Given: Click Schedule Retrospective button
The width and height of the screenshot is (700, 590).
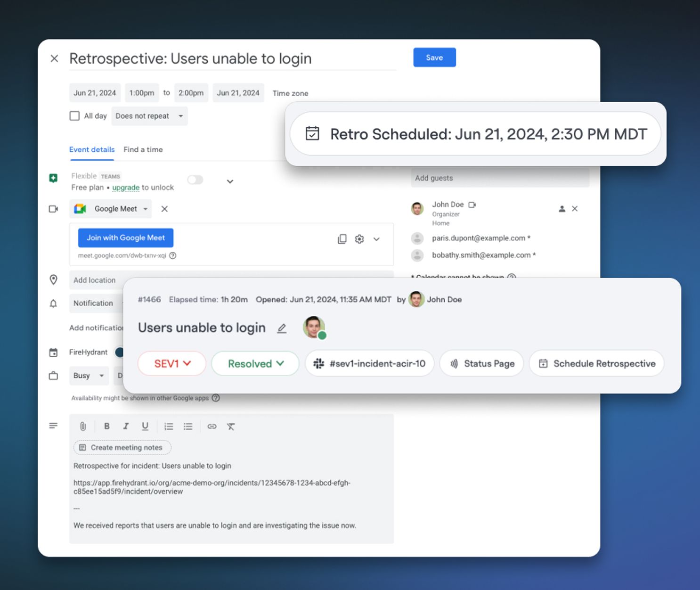Looking at the screenshot, I should pyautogui.click(x=597, y=363).
